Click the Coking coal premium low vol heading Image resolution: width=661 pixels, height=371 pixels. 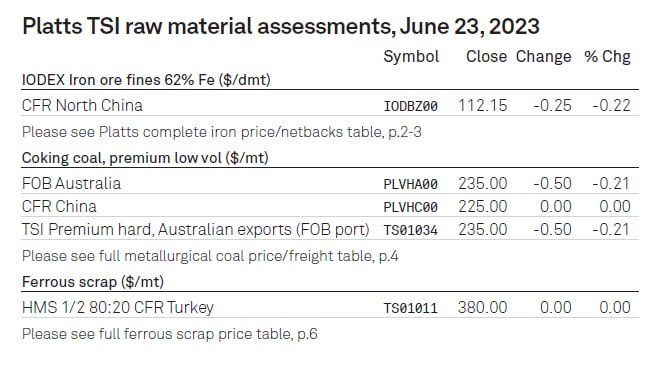click(145, 158)
